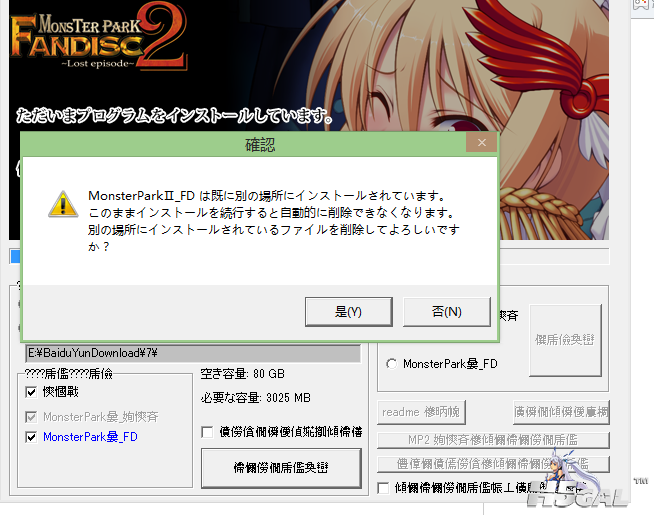
Task: Click the yellow warning triangle icon
Action: 63,204
